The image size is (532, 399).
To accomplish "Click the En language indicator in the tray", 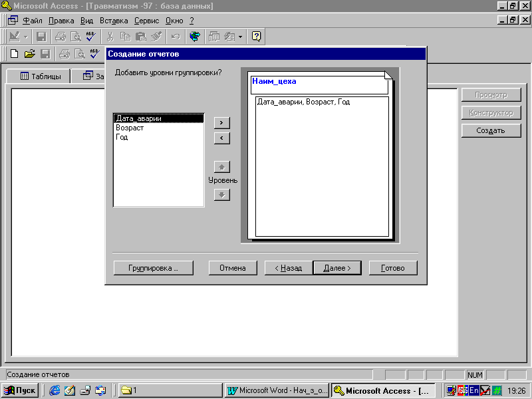I will [473, 390].
